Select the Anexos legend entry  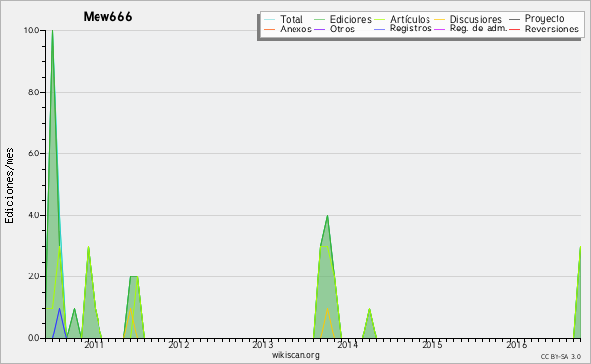pos(288,29)
